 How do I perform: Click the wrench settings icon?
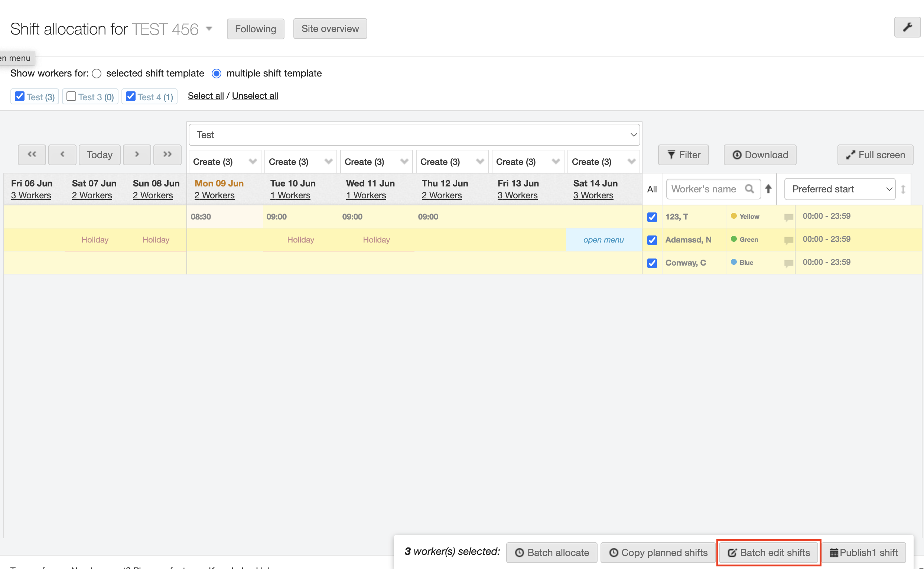click(x=907, y=27)
